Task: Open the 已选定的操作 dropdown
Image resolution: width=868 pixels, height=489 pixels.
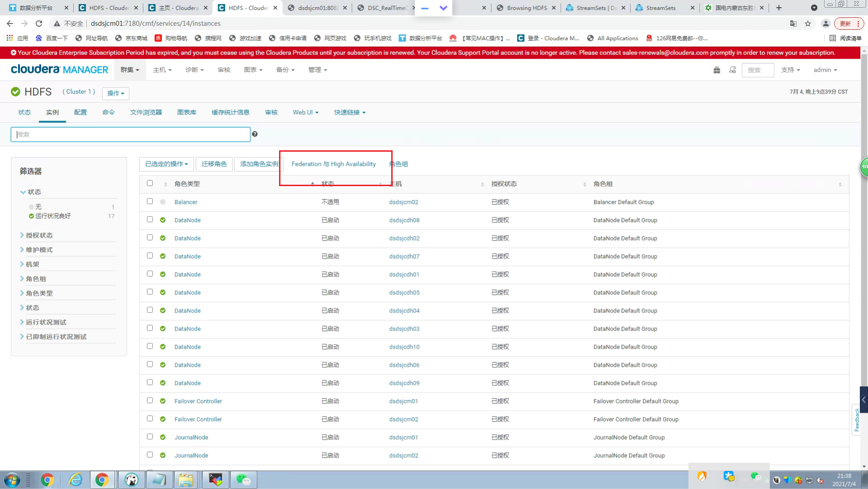Action: pos(166,164)
